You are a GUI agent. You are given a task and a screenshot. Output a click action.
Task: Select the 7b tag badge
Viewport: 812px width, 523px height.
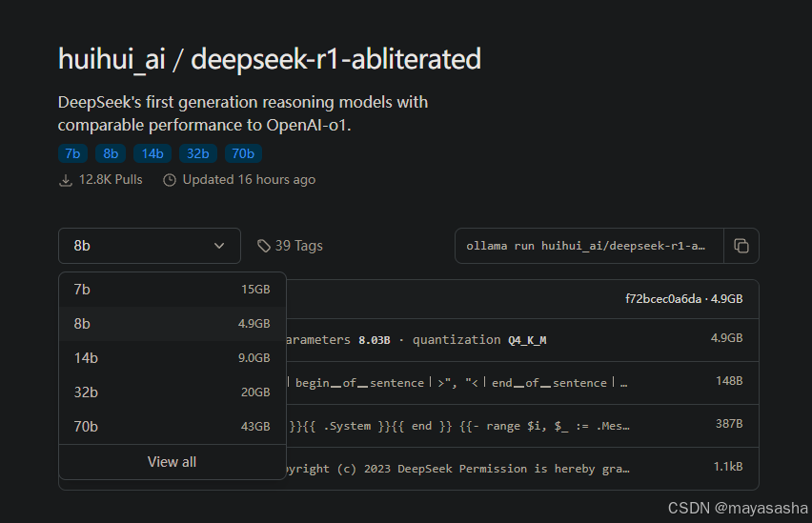point(72,153)
